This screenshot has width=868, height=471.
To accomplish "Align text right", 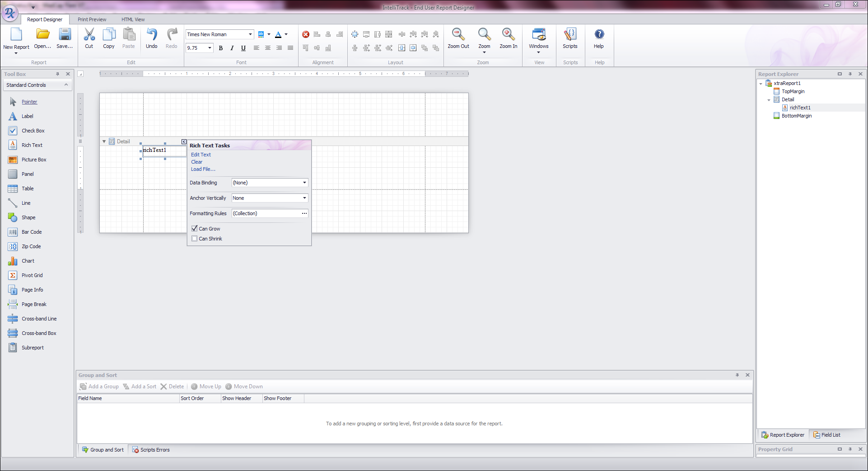I will 279,48.
